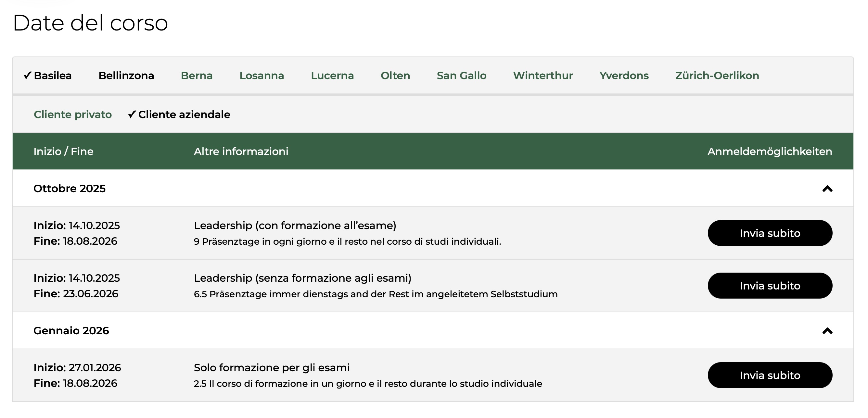868x418 pixels.
Task: Click the Ottobre 2025 heading
Action: tap(70, 189)
